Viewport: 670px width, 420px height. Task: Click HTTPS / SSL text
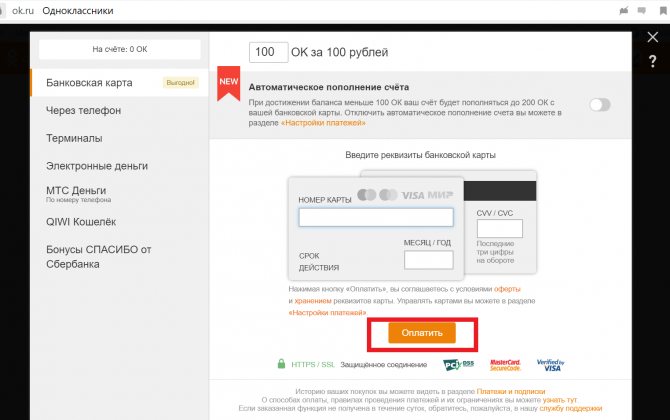313,364
